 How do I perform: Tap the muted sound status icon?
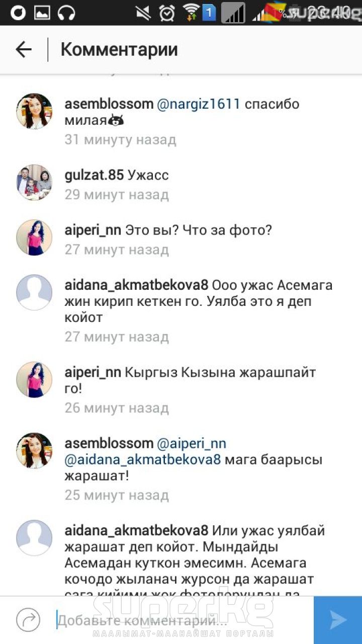[x=142, y=13]
